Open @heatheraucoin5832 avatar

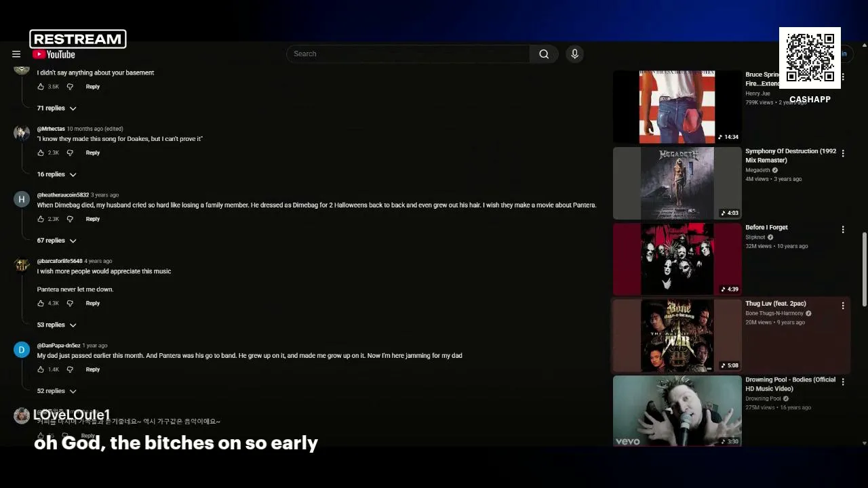click(x=22, y=199)
